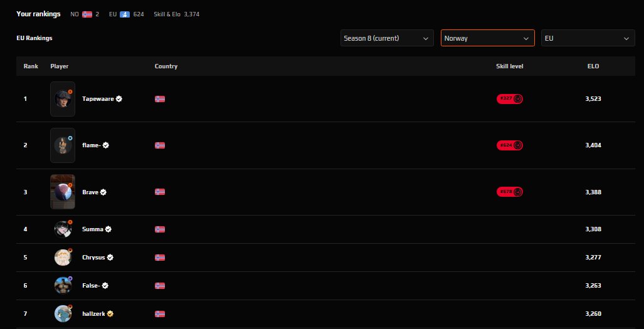The height and width of the screenshot is (329, 644).
Task: Click Brave's avatar thumbnail
Action: click(x=63, y=192)
